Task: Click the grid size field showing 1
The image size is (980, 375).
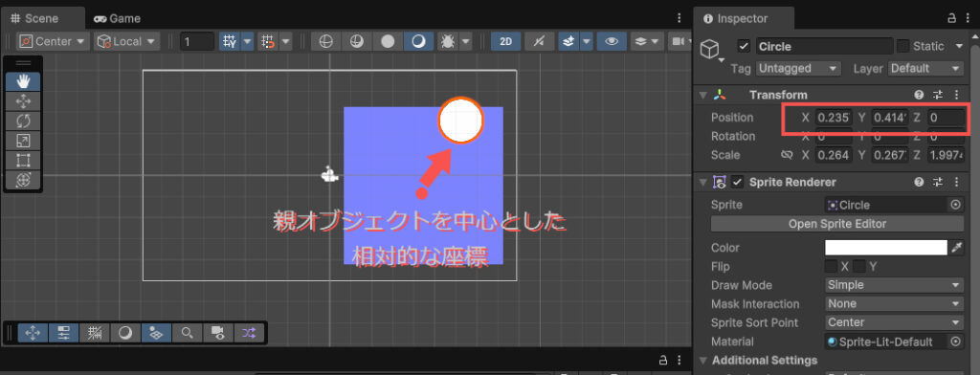Action: pyautogui.click(x=197, y=42)
